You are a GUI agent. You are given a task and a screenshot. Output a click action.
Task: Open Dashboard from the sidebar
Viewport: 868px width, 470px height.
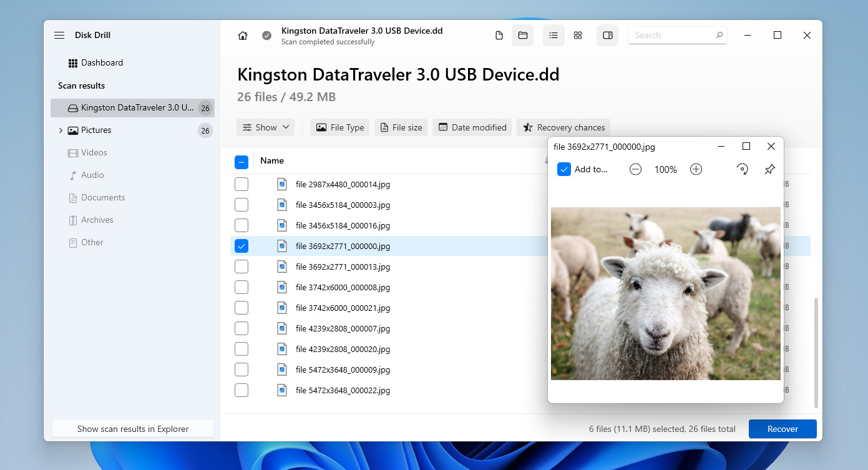[95, 63]
